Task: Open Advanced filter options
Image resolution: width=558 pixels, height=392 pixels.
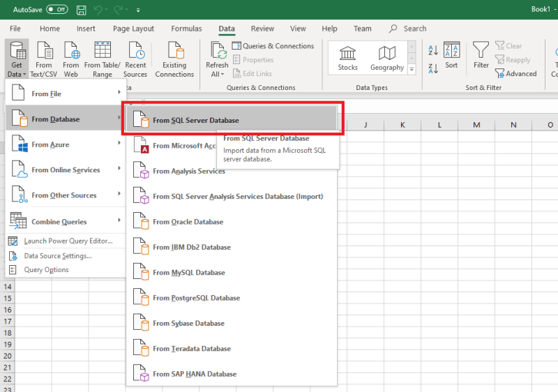Action: click(x=515, y=74)
